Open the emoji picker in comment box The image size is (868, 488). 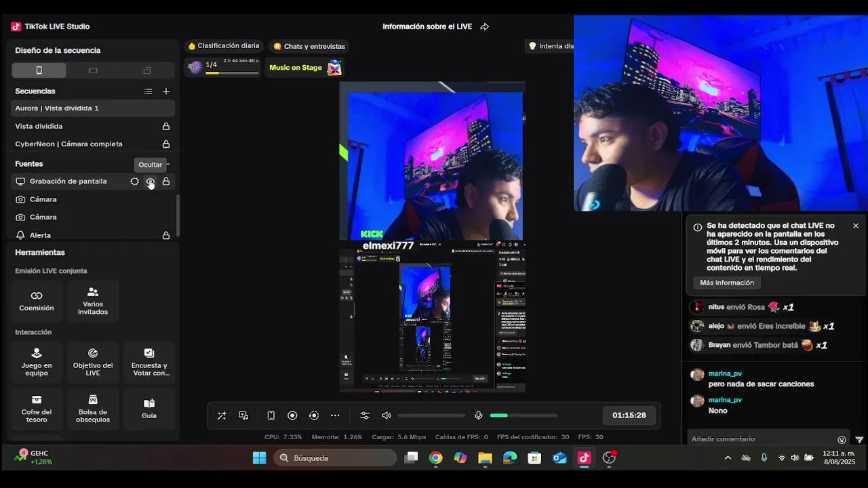pyautogui.click(x=842, y=439)
